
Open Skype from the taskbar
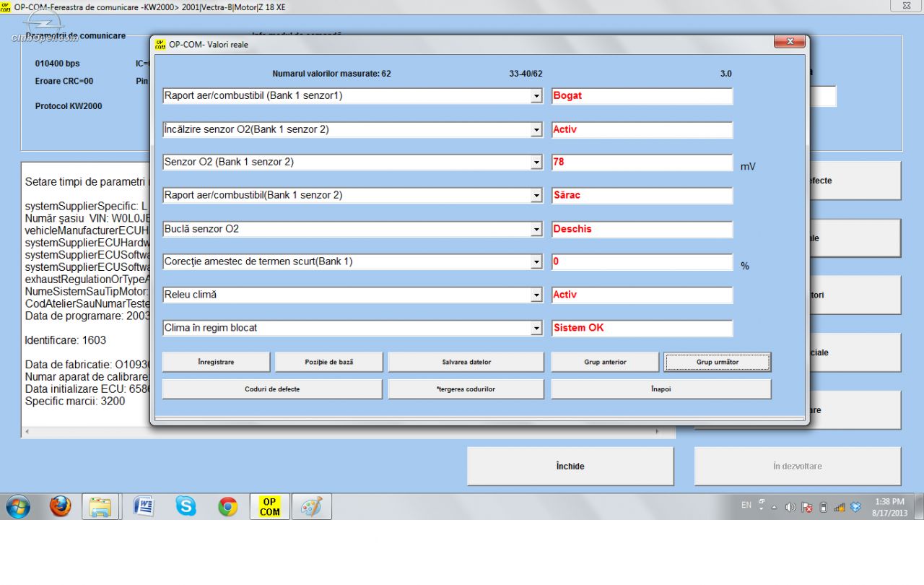186,507
